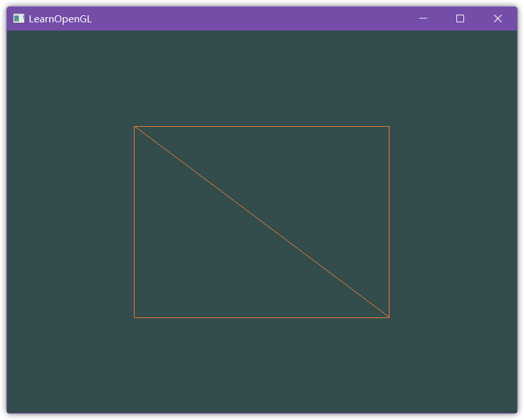Minimize the LearnOpenGL window

(423, 19)
